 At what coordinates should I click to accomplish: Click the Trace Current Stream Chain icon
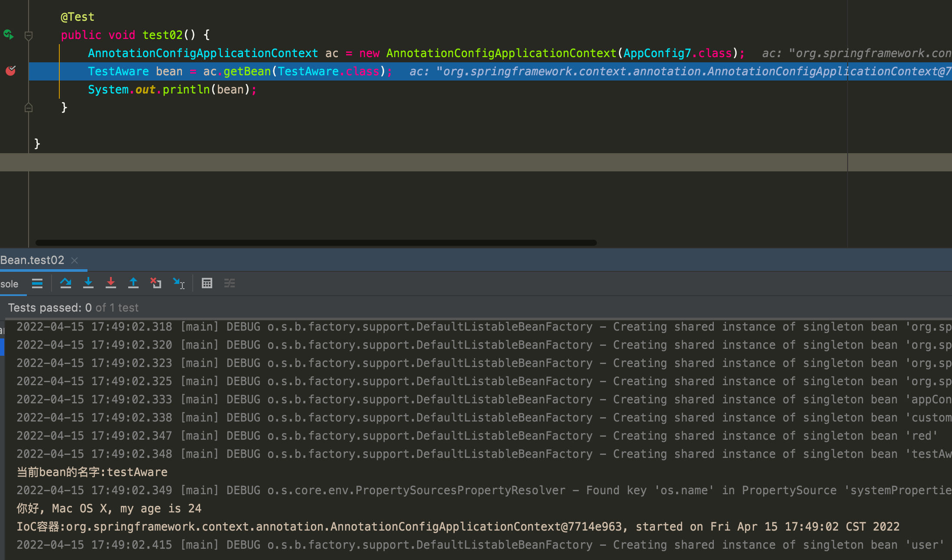(230, 283)
